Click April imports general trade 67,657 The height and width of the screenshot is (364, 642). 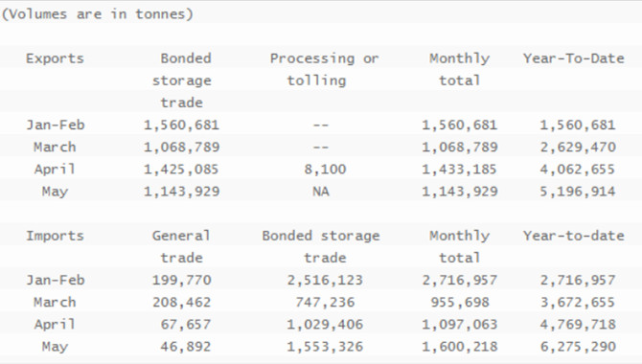[186, 325]
